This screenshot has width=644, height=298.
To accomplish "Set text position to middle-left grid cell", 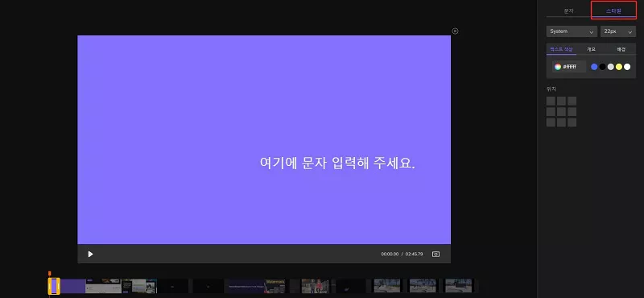I will (x=551, y=112).
